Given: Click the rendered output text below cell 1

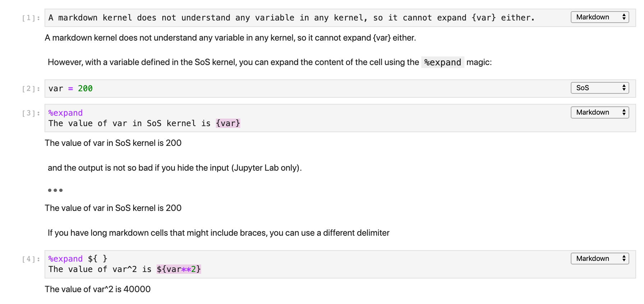Looking at the screenshot, I should click(x=230, y=38).
